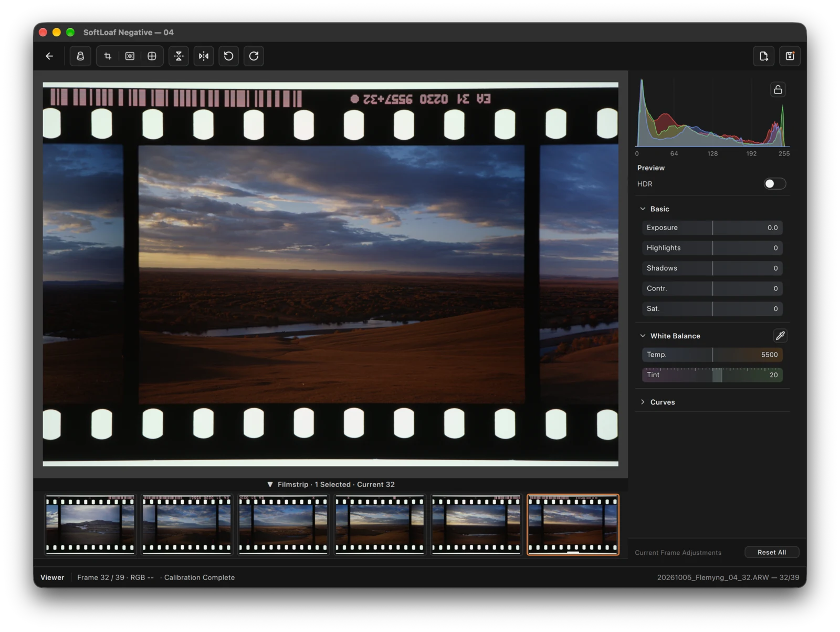Select the fourth filmstrip thumbnail

(x=380, y=525)
